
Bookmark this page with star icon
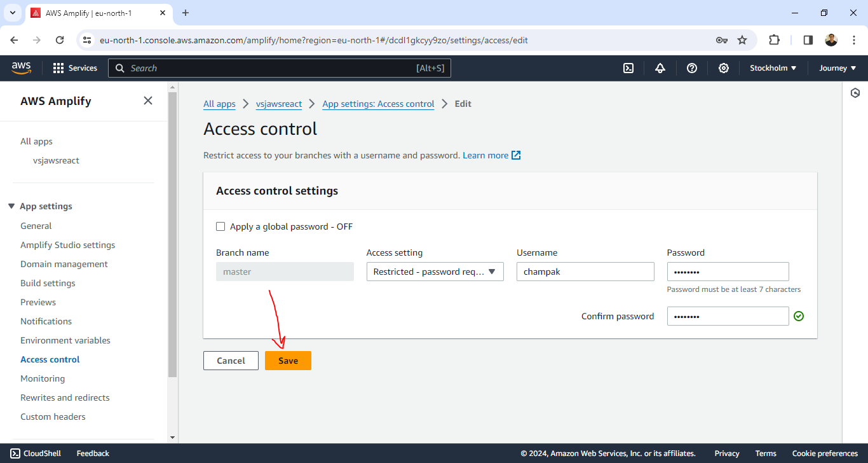pos(742,40)
